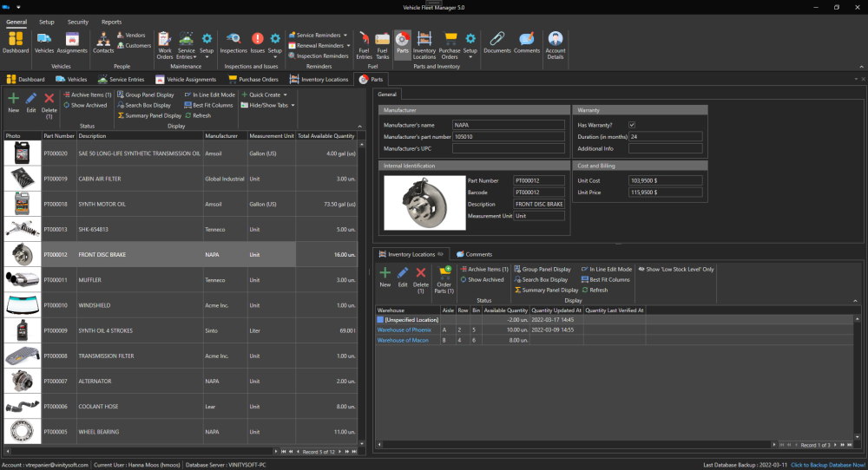The height and width of the screenshot is (470, 868).
Task: Open the Security ribbon tab
Action: 78,23
